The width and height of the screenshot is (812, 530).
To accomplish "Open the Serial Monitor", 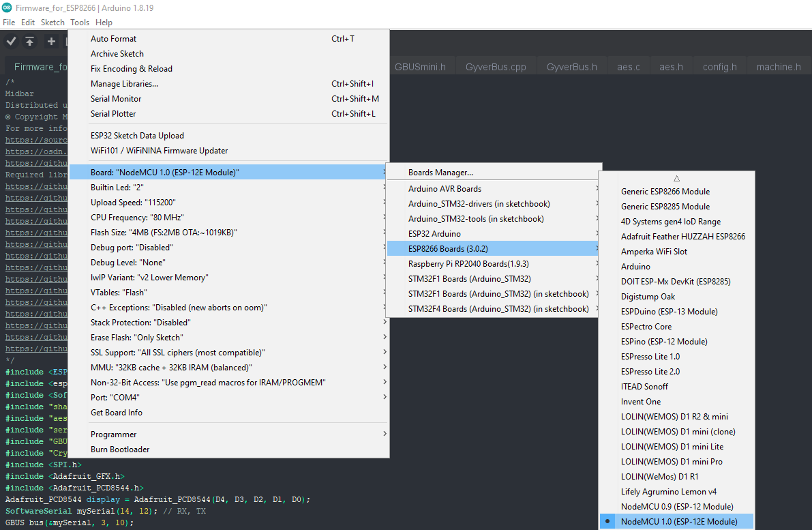I will pyautogui.click(x=229, y=99).
